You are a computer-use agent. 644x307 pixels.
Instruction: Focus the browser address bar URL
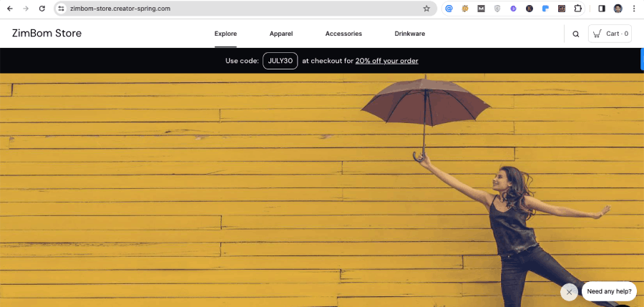(x=120, y=9)
